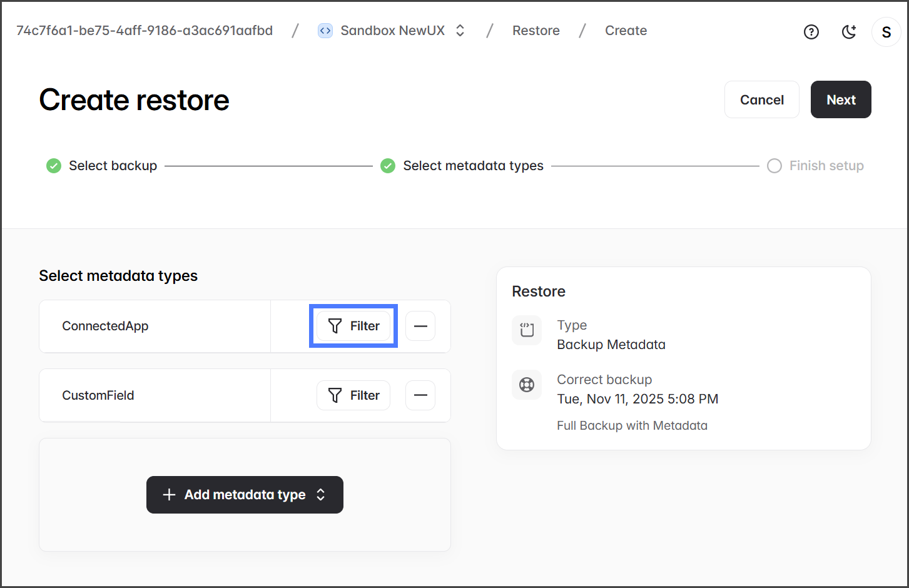Open the help question mark icon

(x=811, y=32)
